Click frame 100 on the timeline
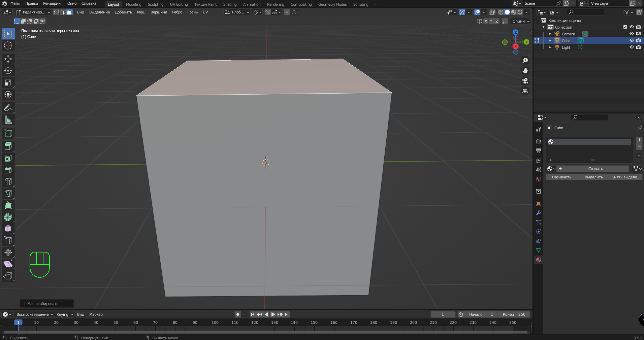Image resolution: width=644 pixels, height=340 pixels. pos(215,322)
